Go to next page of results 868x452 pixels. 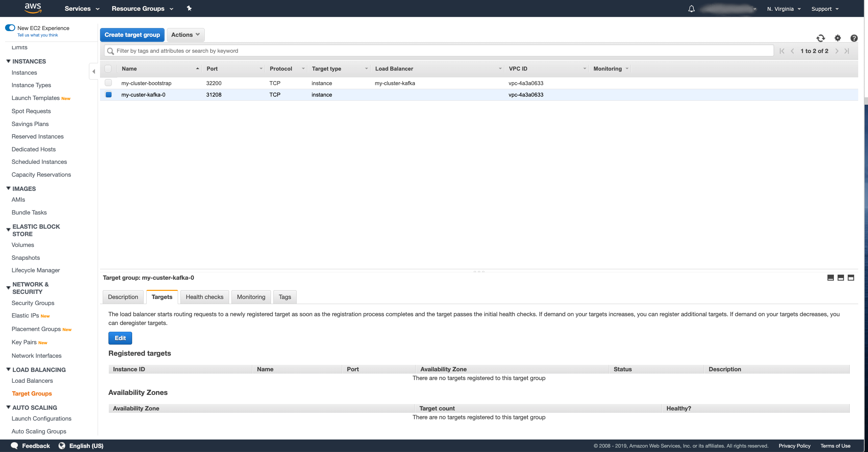pyautogui.click(x=837, y=51)
